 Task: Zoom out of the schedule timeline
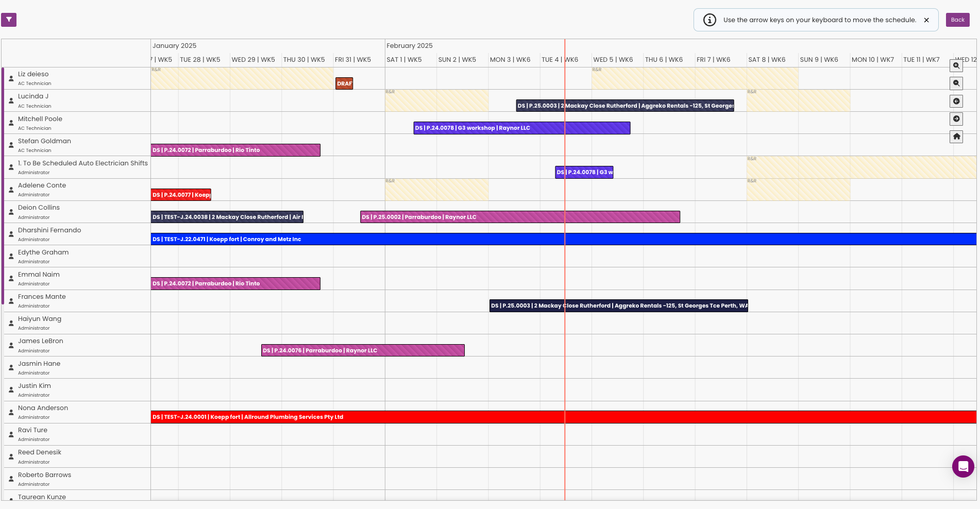click(956, 83)
